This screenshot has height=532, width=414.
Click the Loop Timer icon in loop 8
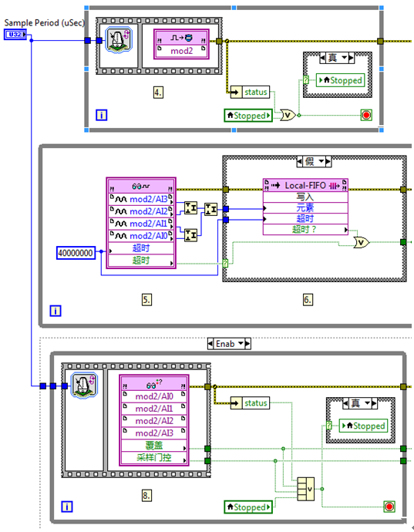tap(84, 386)
